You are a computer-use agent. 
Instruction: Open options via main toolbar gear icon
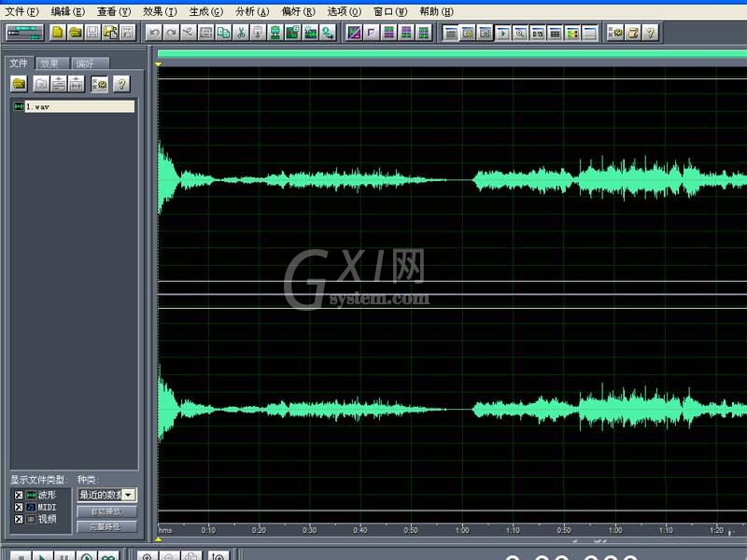pyautogui.click(x=616, y=33)
